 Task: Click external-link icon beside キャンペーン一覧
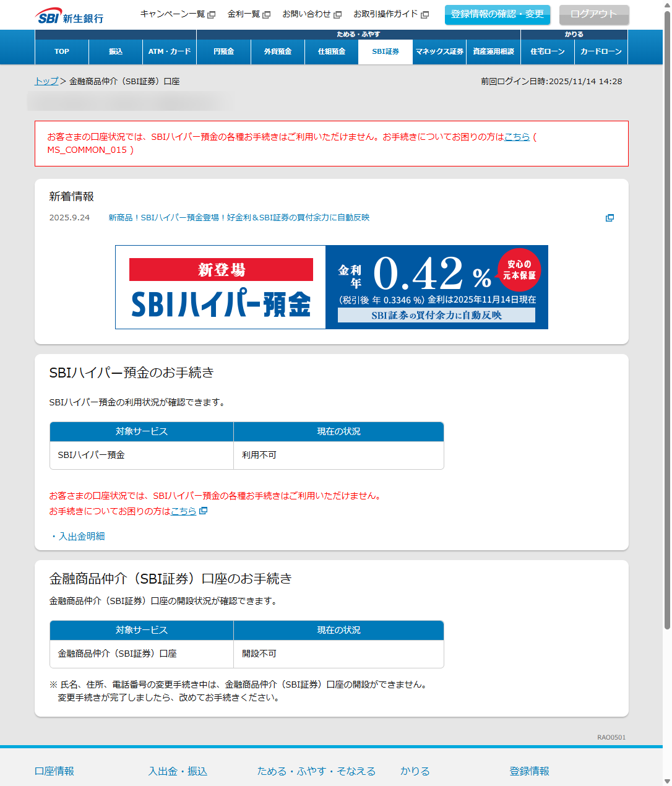[x=212, y=15]
